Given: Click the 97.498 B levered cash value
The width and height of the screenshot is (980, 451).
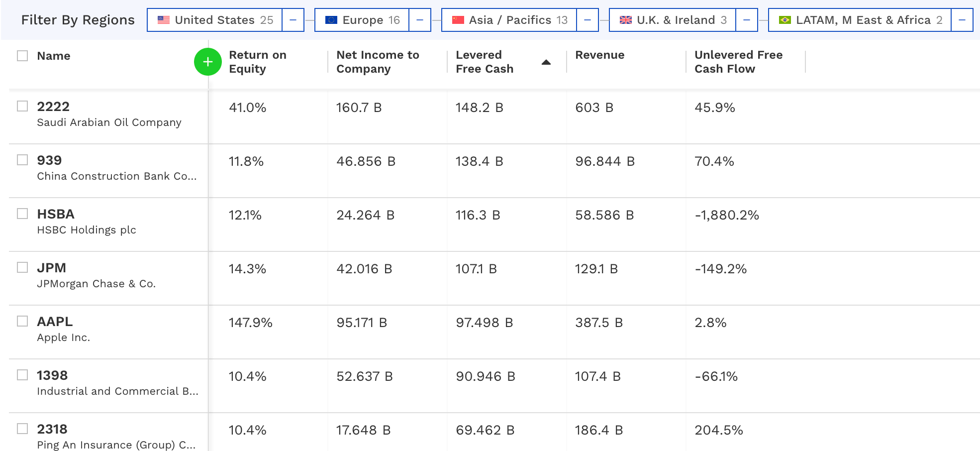Looking at the screenshot, I should click(x=485, y=323).
